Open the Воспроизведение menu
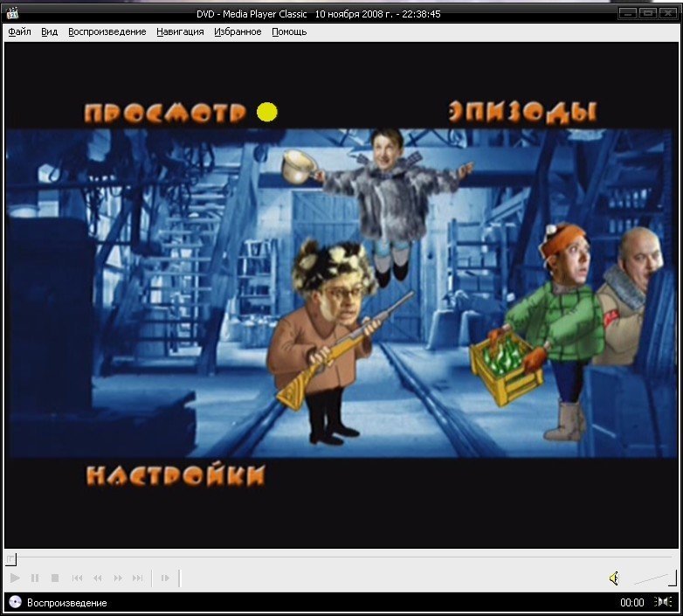This screenshot has height=616, width=683. tap(107, 31)
